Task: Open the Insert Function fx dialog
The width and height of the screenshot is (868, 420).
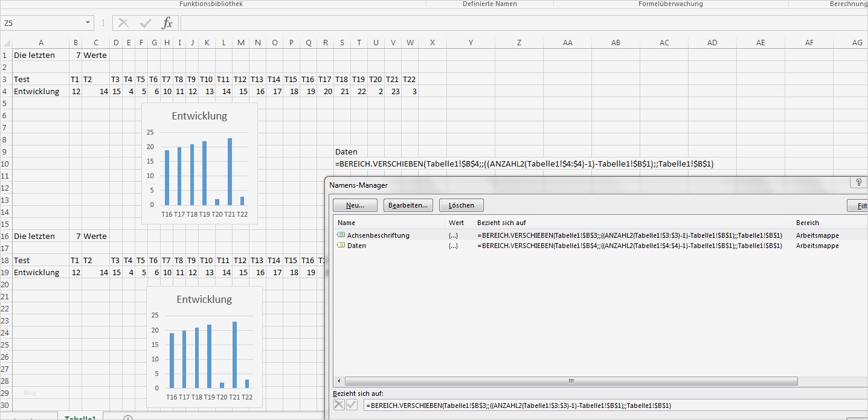Action: pyautogui.click(x=167, y=24)
